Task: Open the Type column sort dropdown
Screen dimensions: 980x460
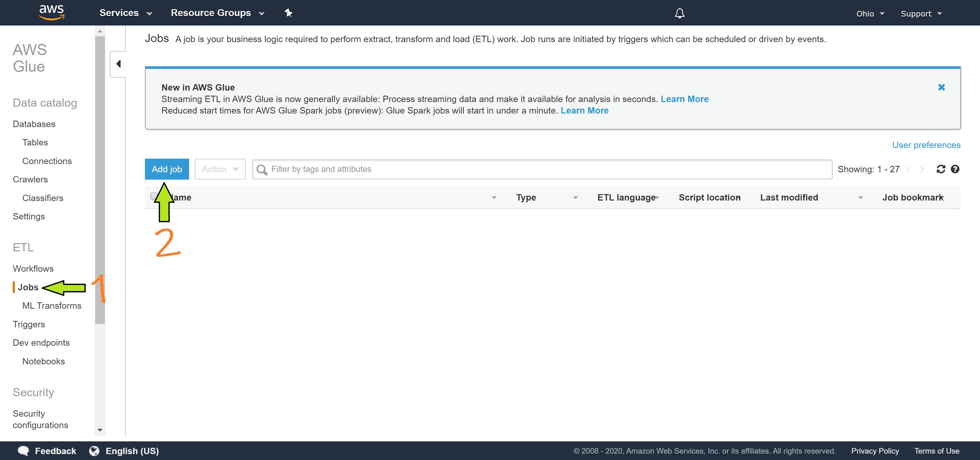Action: coord(575,197)
